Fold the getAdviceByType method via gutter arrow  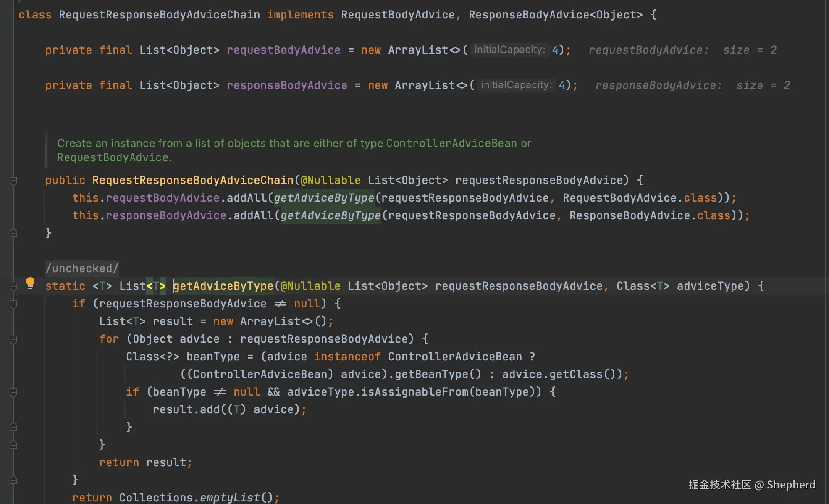click(x=13, y=287)
